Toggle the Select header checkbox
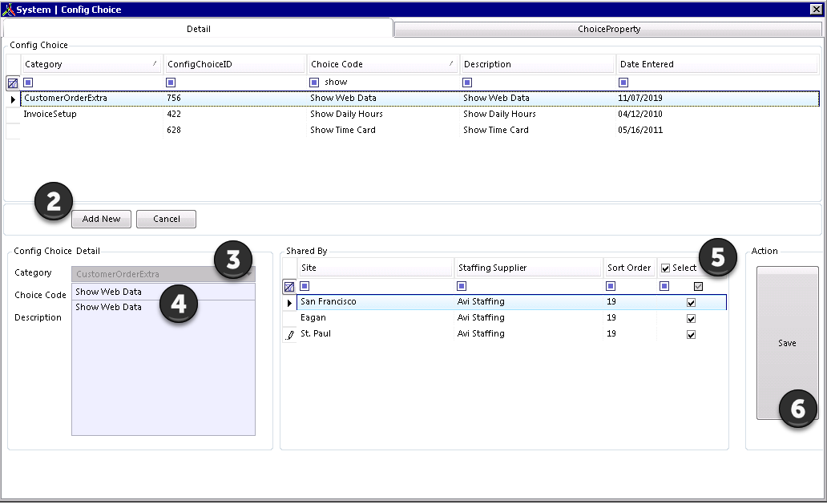Screen dimensions: 827x504 (666, 268)
